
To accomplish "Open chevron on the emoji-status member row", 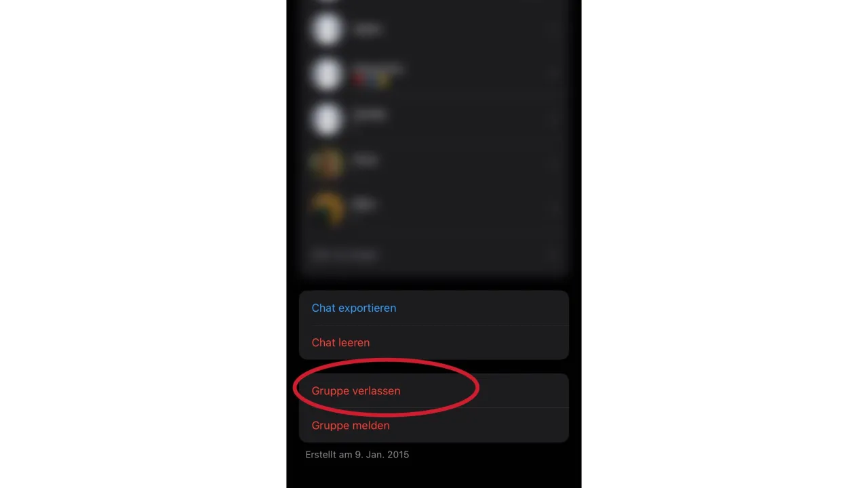I will [554, 74].
